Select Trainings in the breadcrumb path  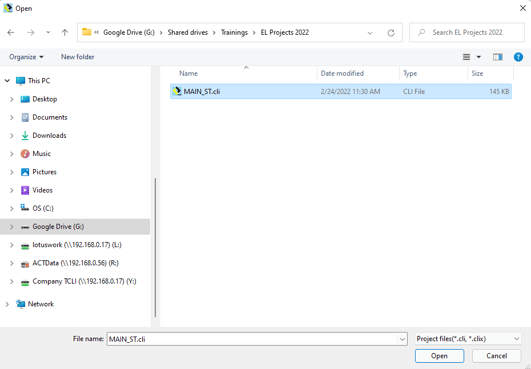[234, 32]
